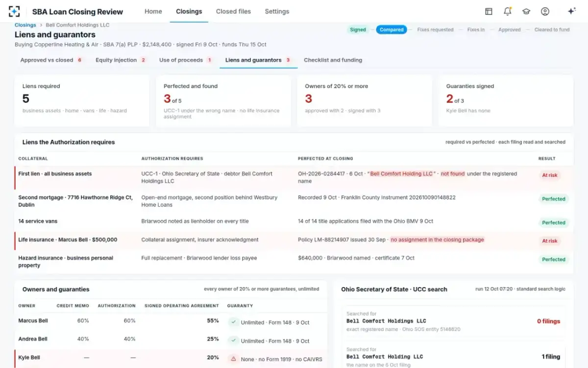This screenshot has height=368, width=588.
Task: Click the Perfected badge on the Second mortgage row
Action: pyautogui.click(x=554, y=199)
